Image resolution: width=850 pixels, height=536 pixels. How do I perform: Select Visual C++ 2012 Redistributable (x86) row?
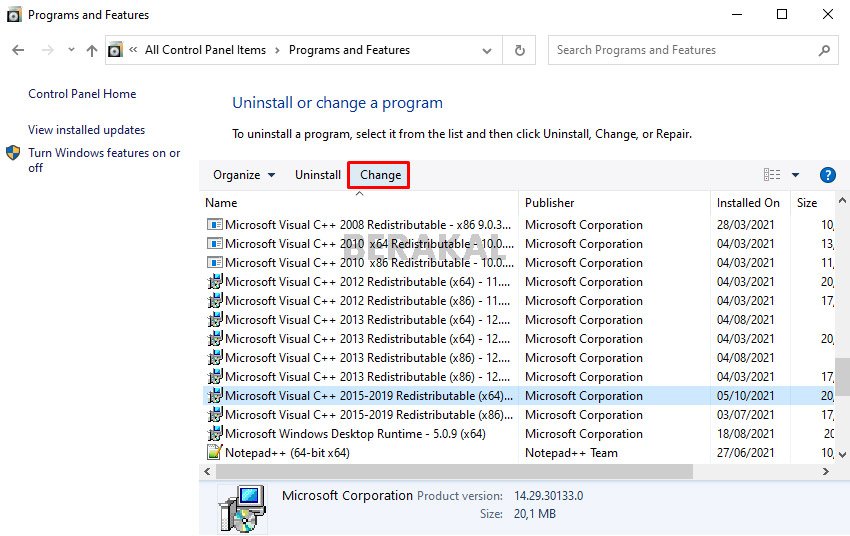[519, 300]
